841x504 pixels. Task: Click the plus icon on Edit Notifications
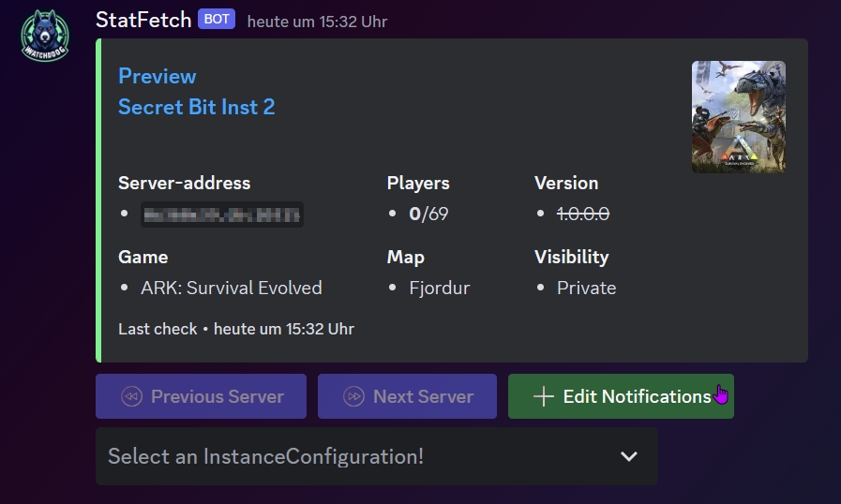[x=544, y=396]
